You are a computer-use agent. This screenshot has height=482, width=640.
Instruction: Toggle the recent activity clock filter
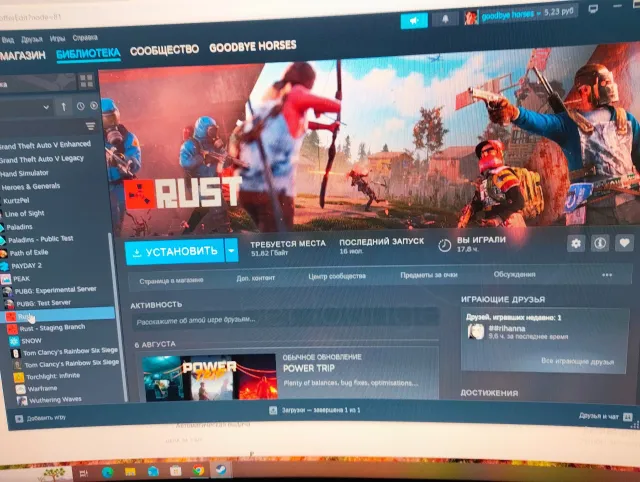pos(80,106)
